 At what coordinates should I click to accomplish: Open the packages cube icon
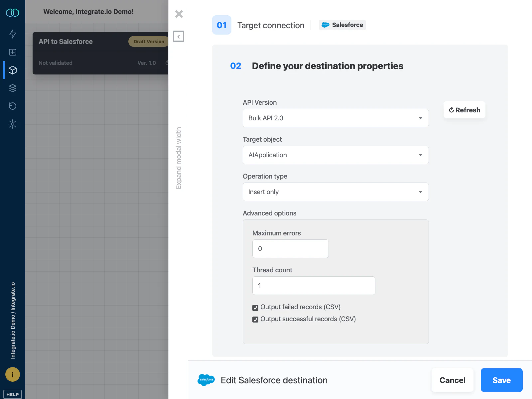(13, 70)
